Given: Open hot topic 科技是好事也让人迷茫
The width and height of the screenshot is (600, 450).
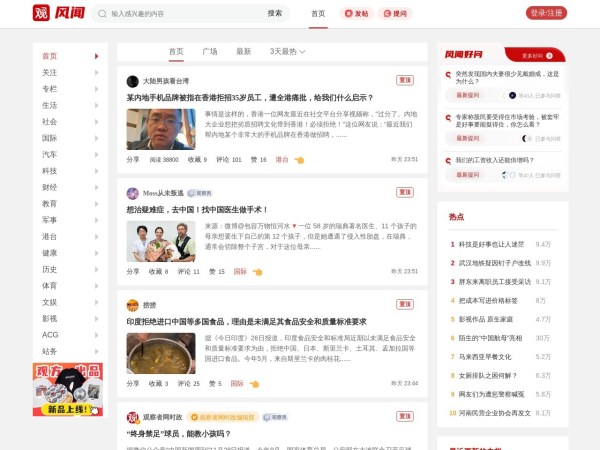Looking at the screenshot, I should point(491,243).
